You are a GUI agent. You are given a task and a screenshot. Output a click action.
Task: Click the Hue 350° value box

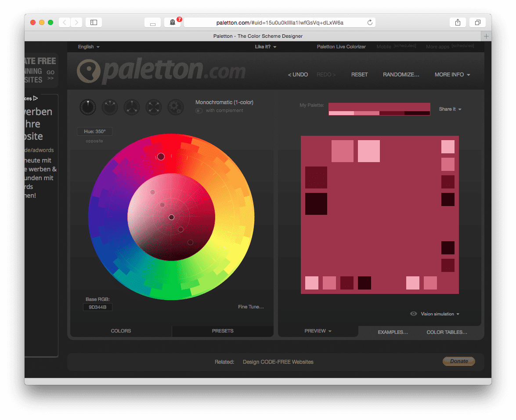click(95, 131)
